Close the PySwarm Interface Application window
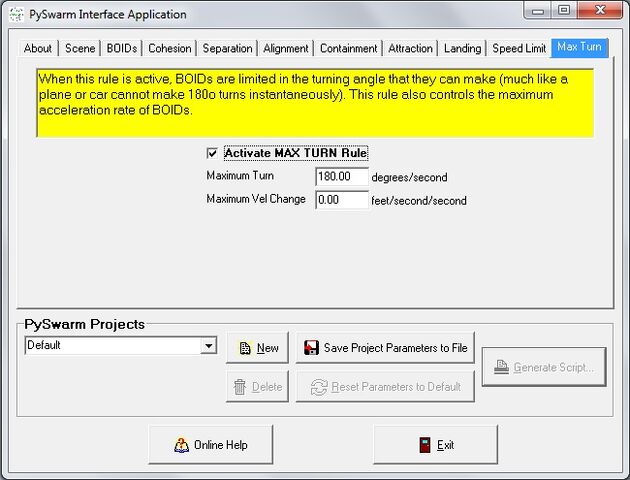630x480 pixels. point(600,10)
